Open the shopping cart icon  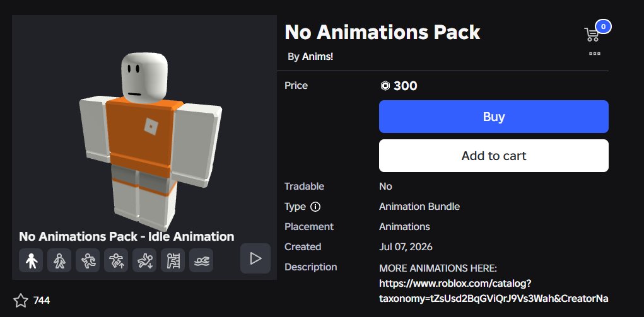(592, 35)
